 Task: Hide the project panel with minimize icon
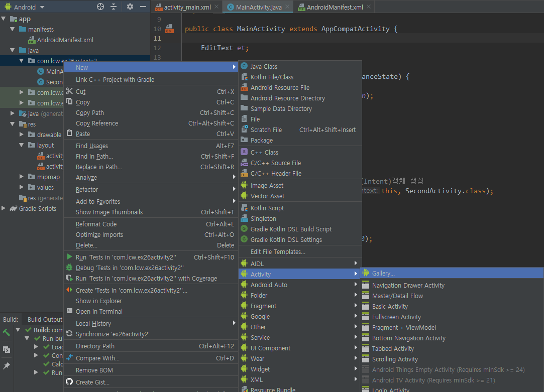143,7
